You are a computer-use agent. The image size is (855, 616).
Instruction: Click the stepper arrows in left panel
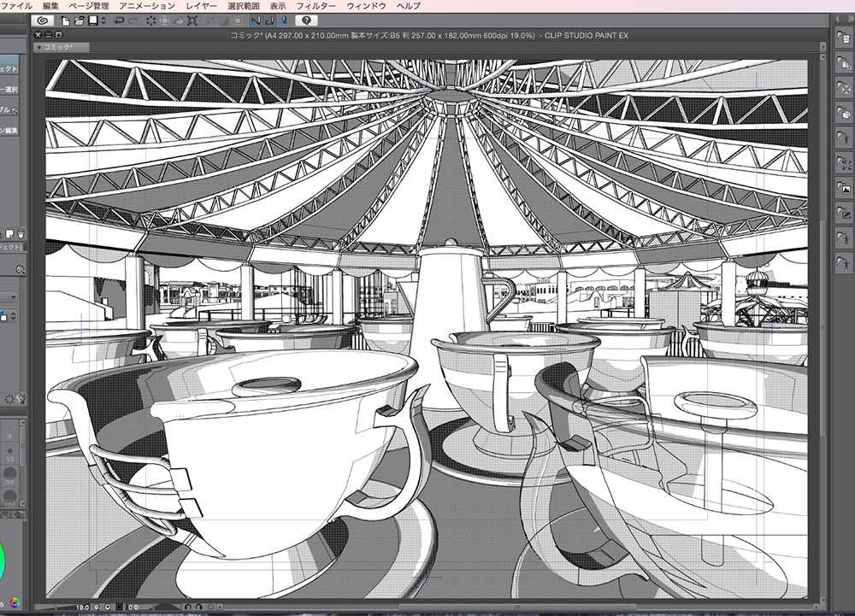tap(14, 316)
